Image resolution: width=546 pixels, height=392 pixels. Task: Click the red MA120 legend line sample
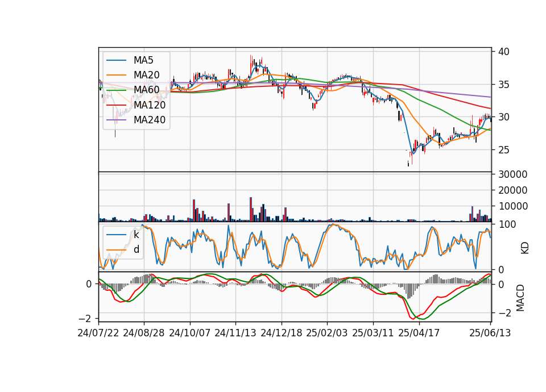tap(116, 105)
